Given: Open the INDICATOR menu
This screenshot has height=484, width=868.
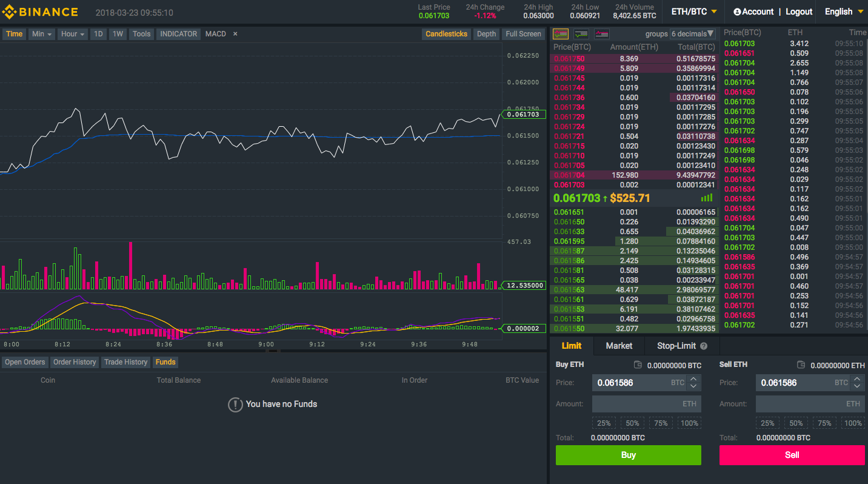Looking at the screenshot, I should click(x=178, y=34).
